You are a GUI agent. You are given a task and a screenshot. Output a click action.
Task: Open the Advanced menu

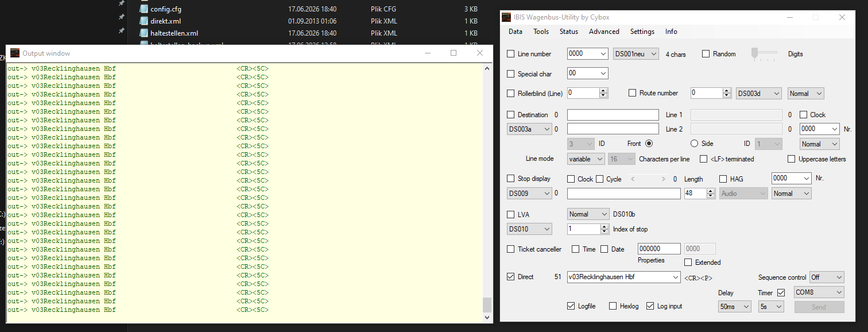point(604,32)
